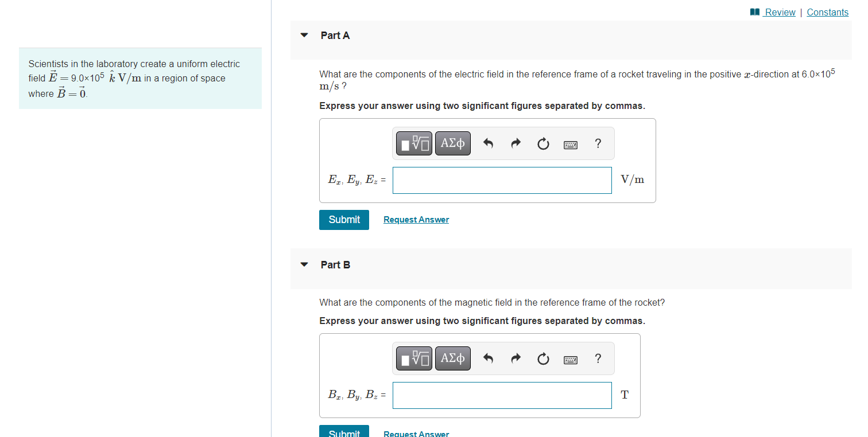Click undo arrow in Part A toolbar
Screen dimensions: 868x437
pos(488,143)
